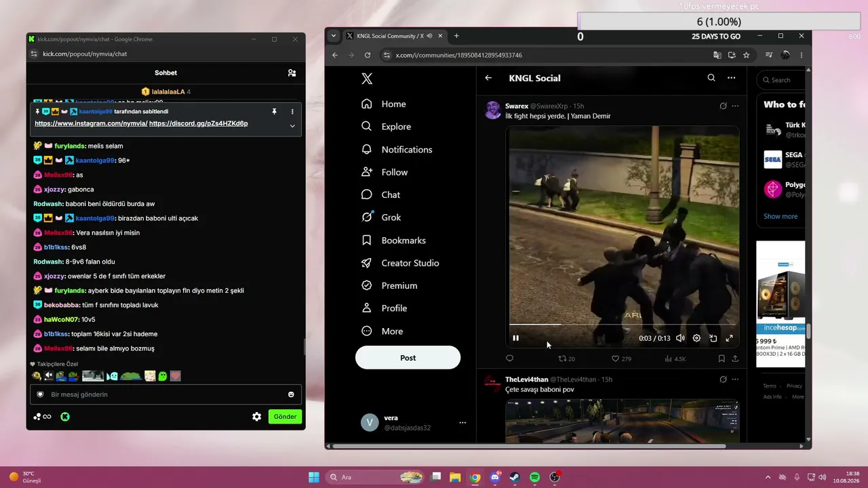
Task: Open Grok in the X sidebar
Action: pos(381,218)
